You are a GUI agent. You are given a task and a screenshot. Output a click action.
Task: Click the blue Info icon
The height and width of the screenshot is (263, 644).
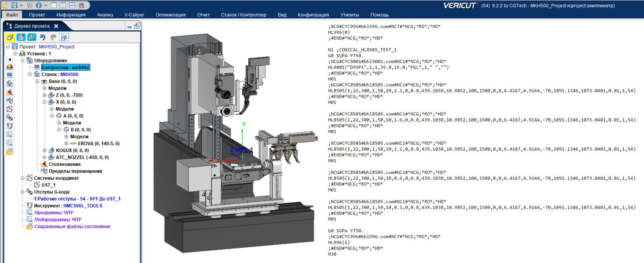coord(39,5)
